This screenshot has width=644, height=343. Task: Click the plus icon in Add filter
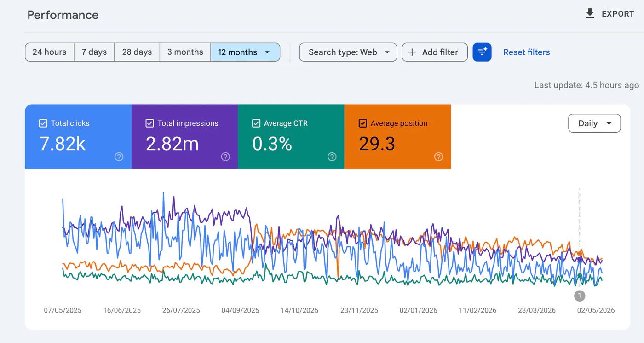[x=412, y=52]
